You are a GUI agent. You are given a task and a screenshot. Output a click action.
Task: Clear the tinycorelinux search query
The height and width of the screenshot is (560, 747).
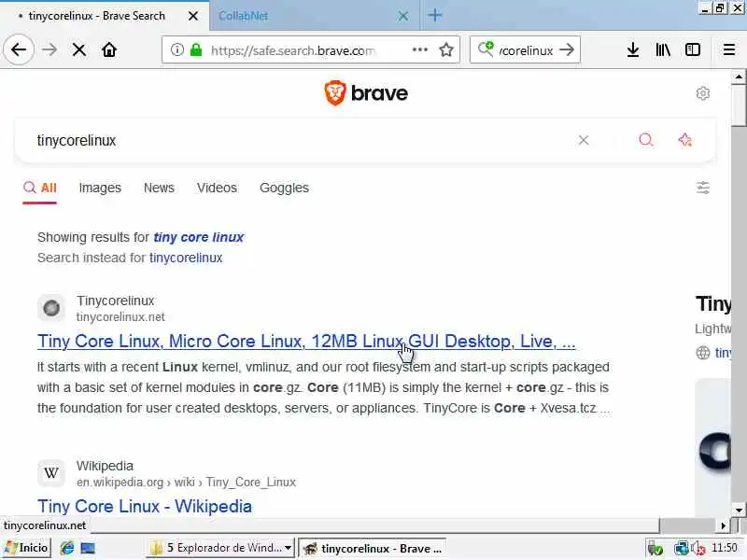(x=584, y=140)
